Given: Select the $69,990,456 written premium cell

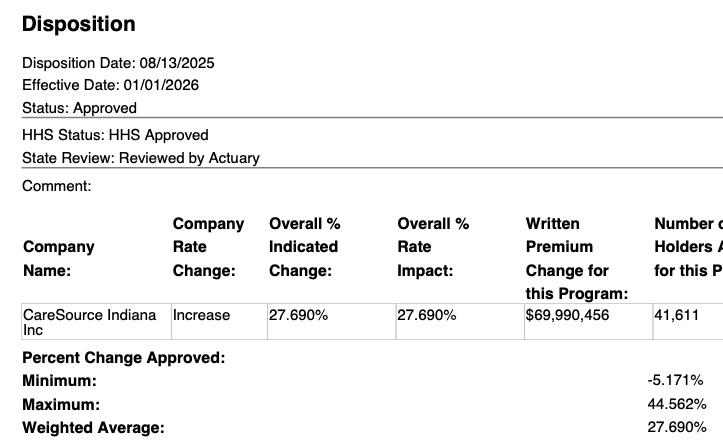Looking at the screenshot, I should point(567,315).
